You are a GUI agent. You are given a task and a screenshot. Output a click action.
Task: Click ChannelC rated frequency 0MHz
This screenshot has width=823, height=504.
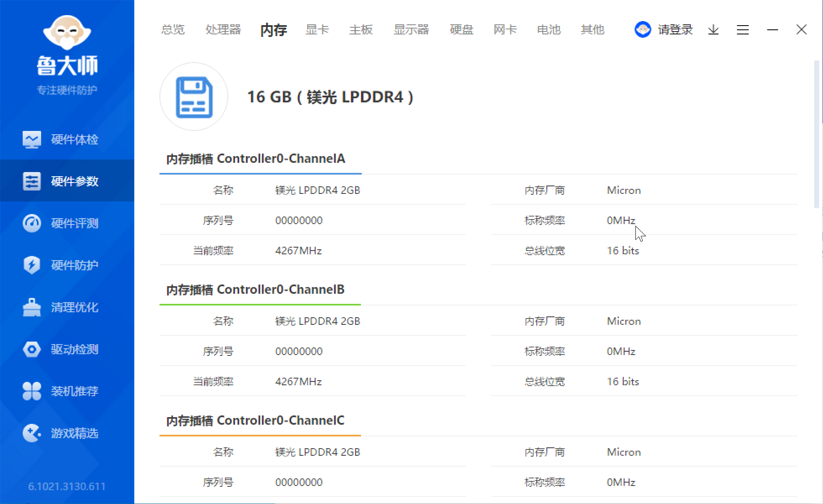click(621, 482)
